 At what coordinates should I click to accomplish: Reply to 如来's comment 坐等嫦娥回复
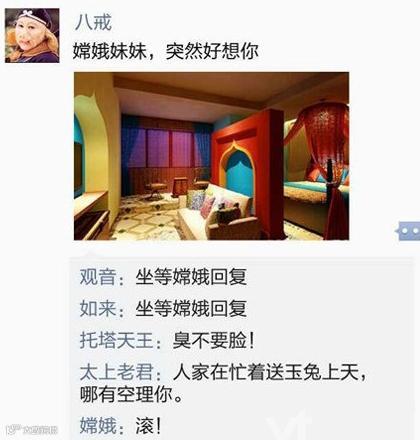tap(191, 308)
